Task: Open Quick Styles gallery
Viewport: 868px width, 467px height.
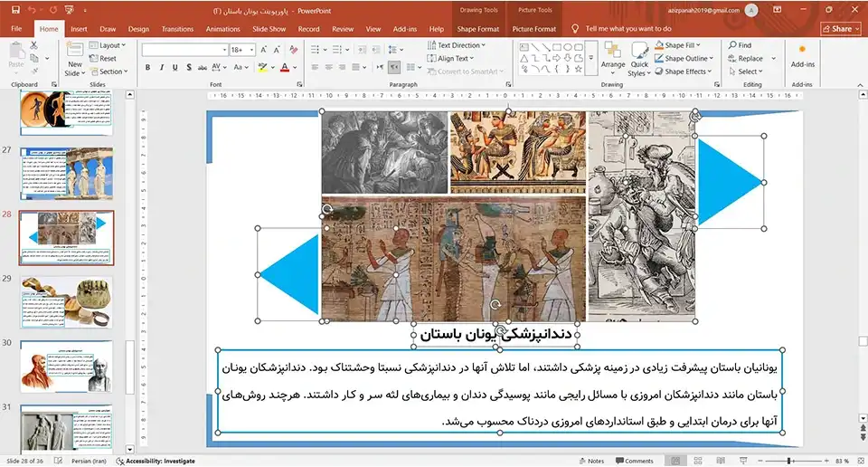Action: pyautogui.click(x=639, y=60)
